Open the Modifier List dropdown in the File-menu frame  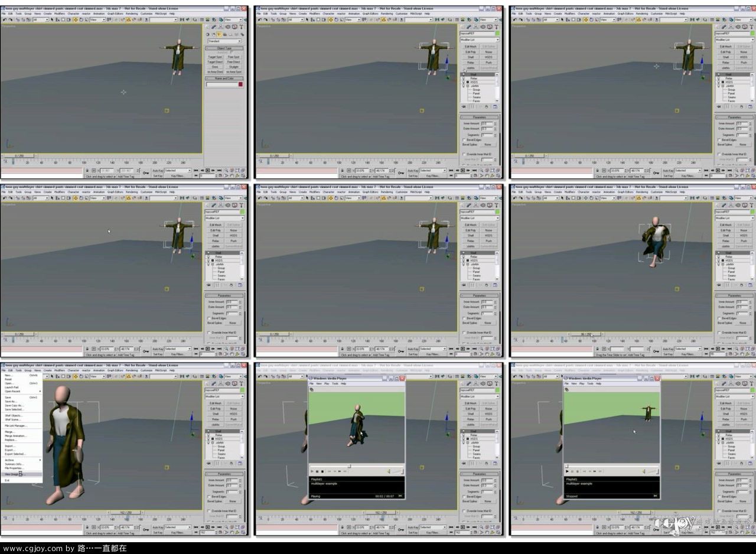click(x=224, y=396)
